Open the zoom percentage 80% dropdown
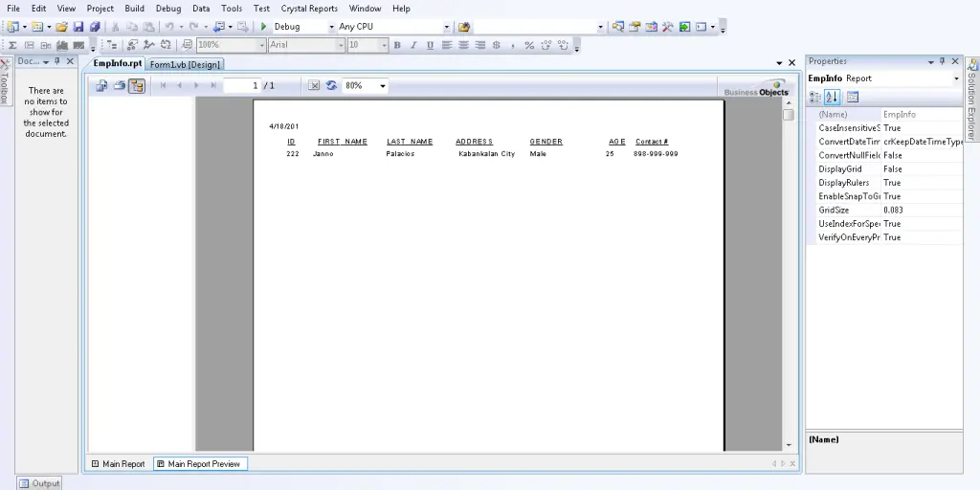Viewport: 980px width, 490px height. click(383, 86)
